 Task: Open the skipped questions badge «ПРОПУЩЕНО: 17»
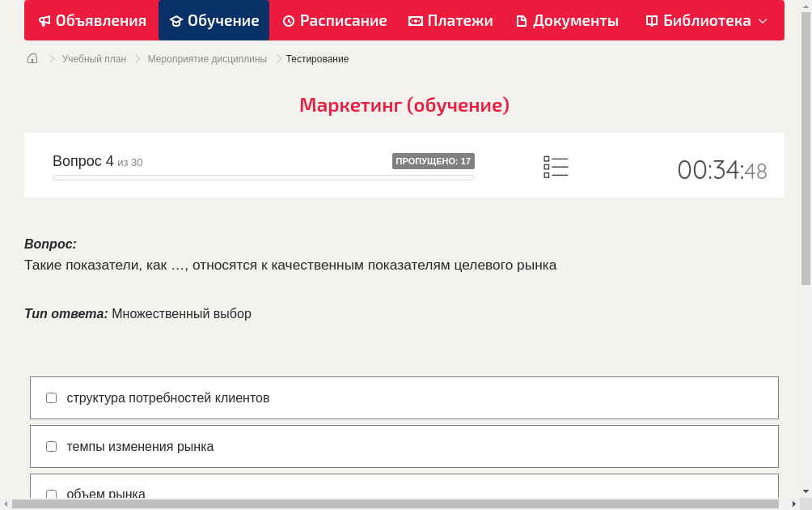click(x=435, y=161)
